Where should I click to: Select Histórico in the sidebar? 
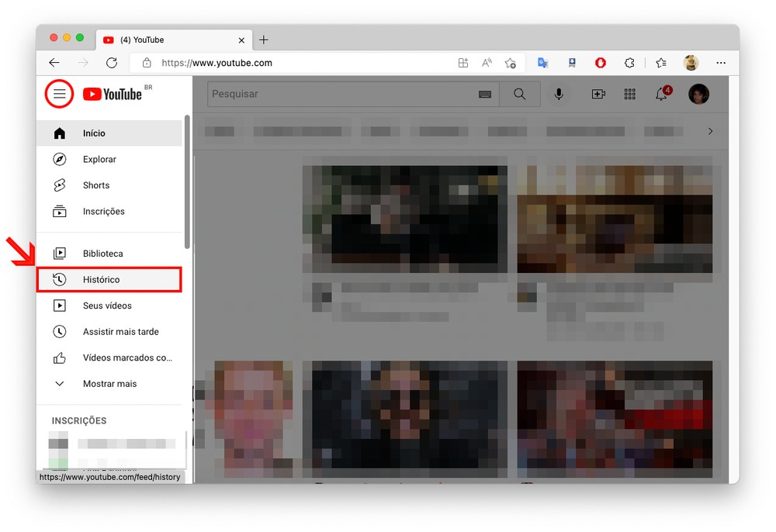[x=102, y=279]
